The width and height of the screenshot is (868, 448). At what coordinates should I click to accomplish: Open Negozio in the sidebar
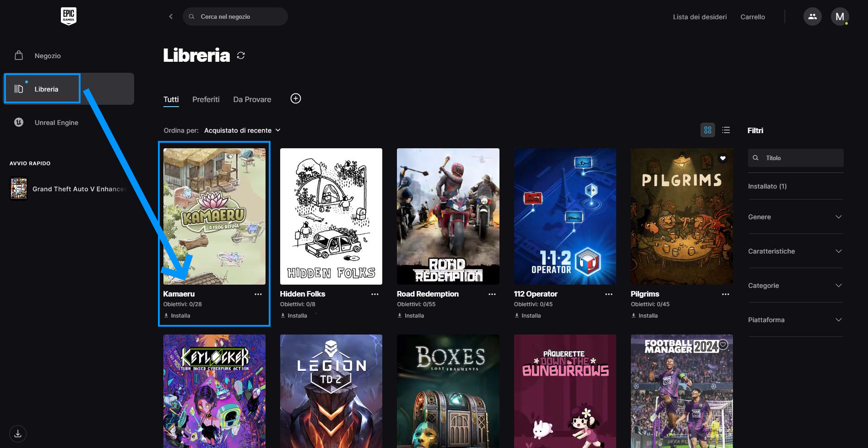[69, 56]
